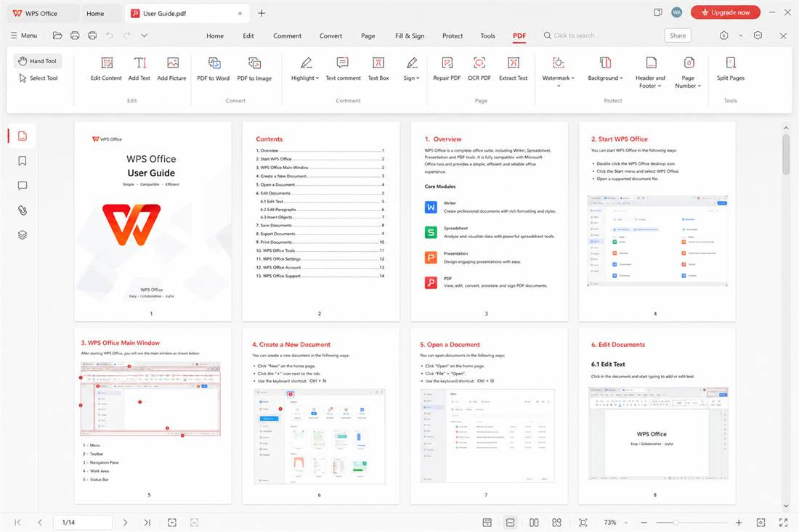Select the Overview page 3 thumbnail
Screen dimensions: 799x532
tap(489, 221)
